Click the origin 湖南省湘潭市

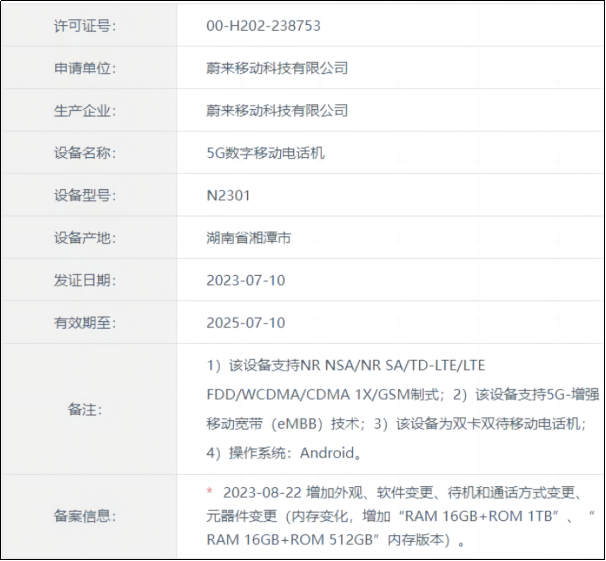[x=249, y=238]
